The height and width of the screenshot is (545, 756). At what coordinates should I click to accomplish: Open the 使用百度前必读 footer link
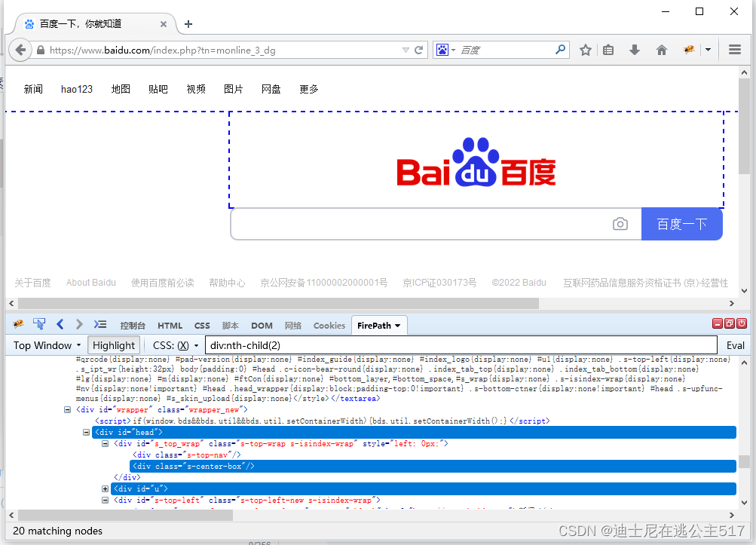[x=163, y=283]
